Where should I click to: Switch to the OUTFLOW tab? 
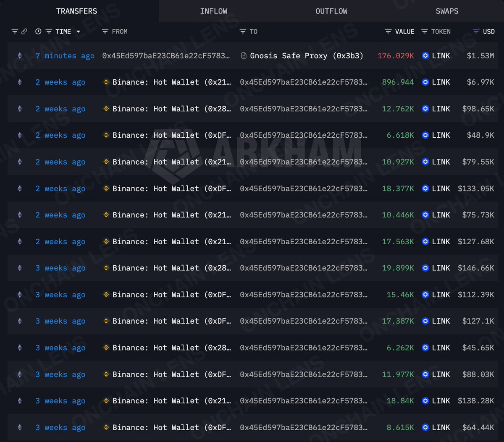point(331,11)
